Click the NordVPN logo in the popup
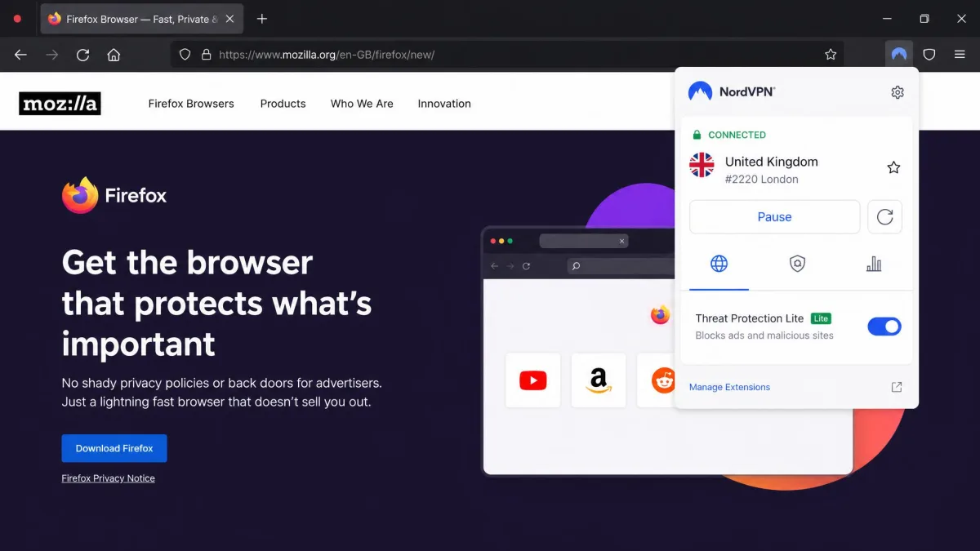This screenshot has height=551, width=980. coord(732,91)
